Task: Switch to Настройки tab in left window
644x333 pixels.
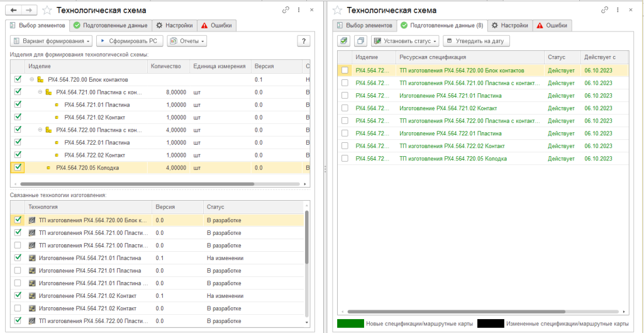Action: [175, 25]
